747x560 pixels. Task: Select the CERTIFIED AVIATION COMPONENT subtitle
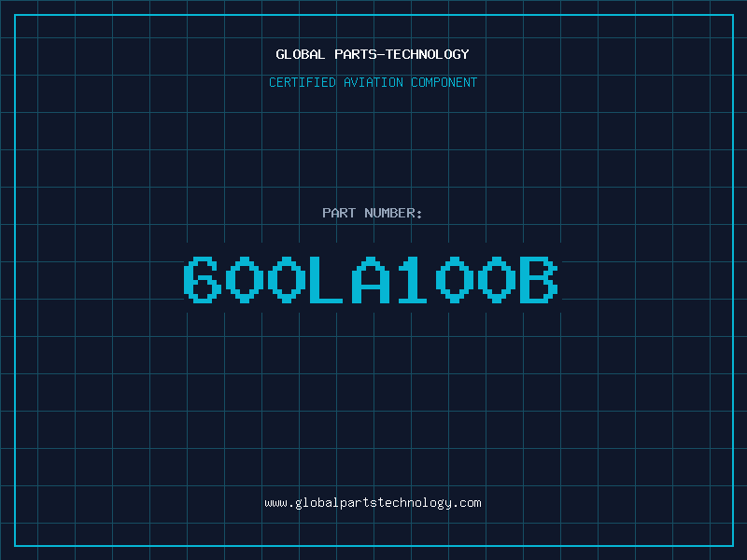click(373, 82)
